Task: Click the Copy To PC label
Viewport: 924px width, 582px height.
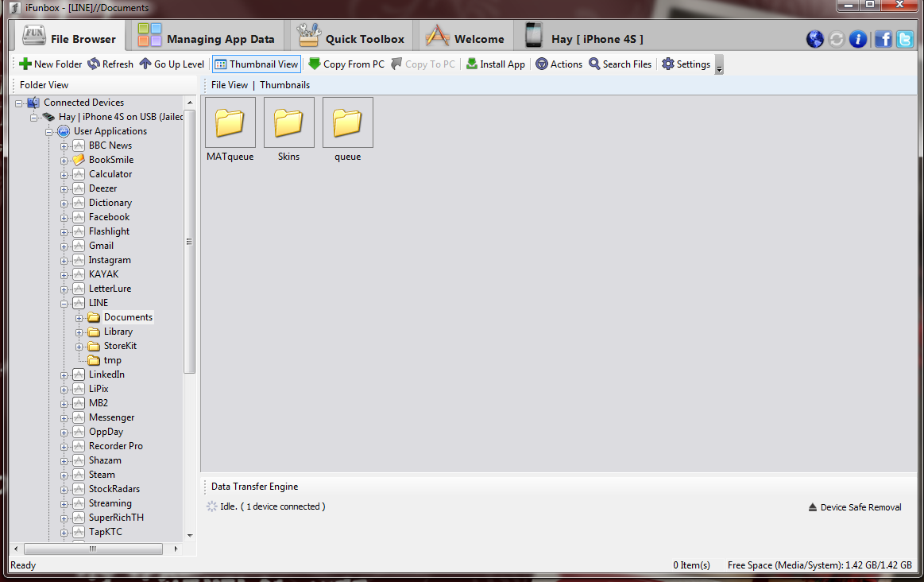Action: [x=430, y=64]
